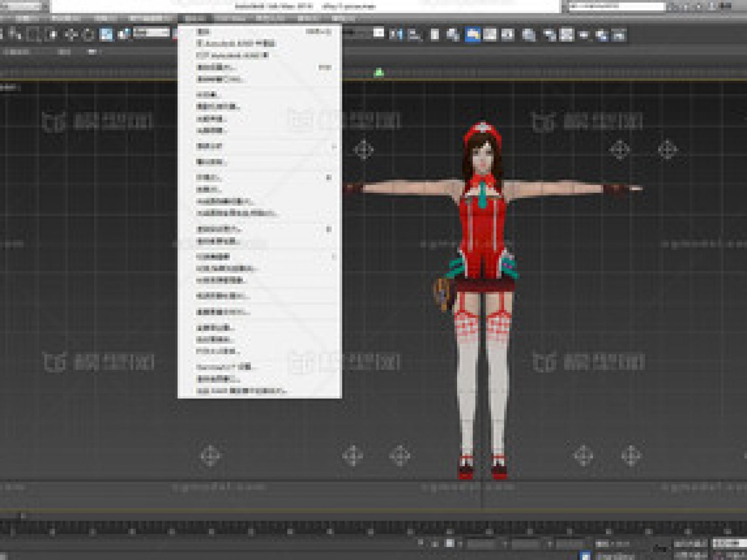Image resolution: width=747 pixels, height=560 pixels.
Task: Click the search field in the title bar
Action: pyautogui.click(x=616, y=6)
